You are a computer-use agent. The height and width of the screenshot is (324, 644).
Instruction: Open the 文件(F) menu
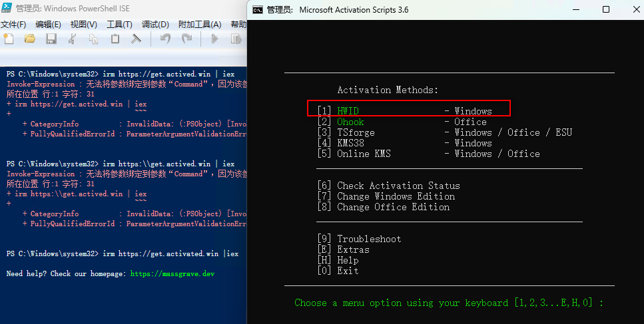pos(13,25)
